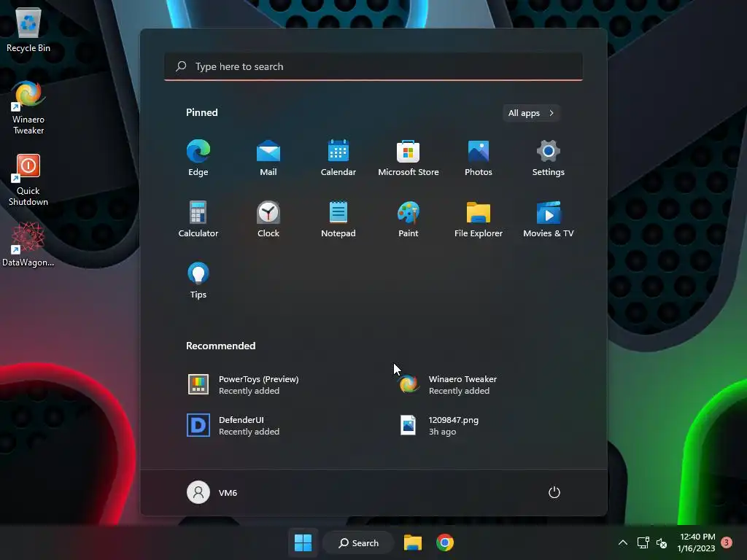
Task: Open the Edge pinned app
Action: click(x=198, y=158)
